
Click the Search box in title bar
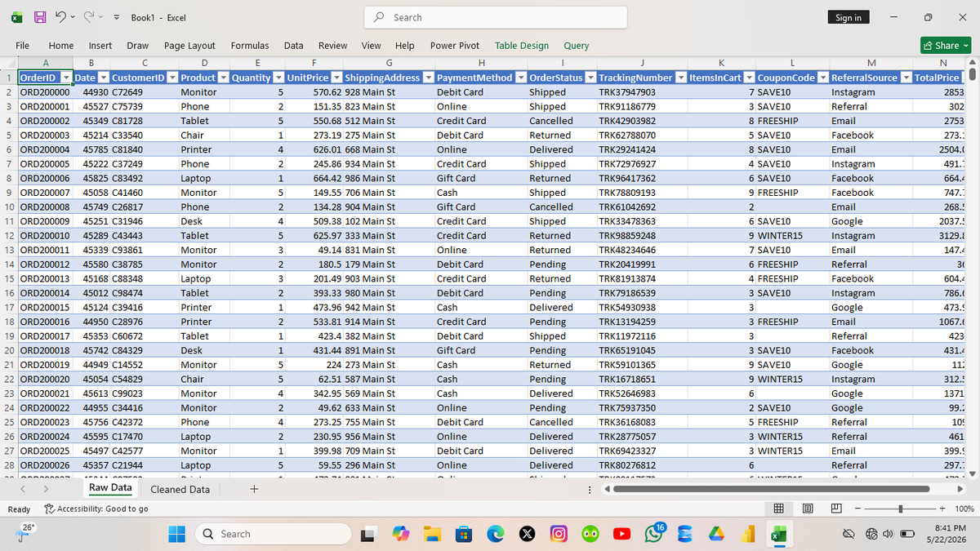point(497,17)
